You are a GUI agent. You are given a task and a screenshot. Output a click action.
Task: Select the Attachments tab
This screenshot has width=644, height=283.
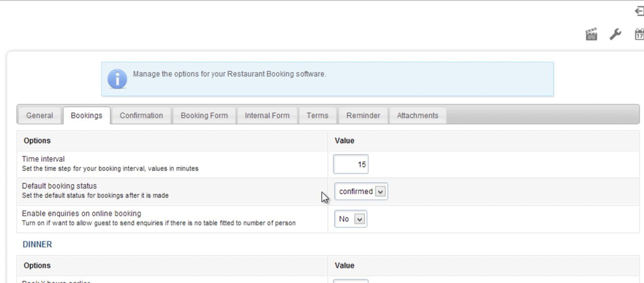point(418,116)
